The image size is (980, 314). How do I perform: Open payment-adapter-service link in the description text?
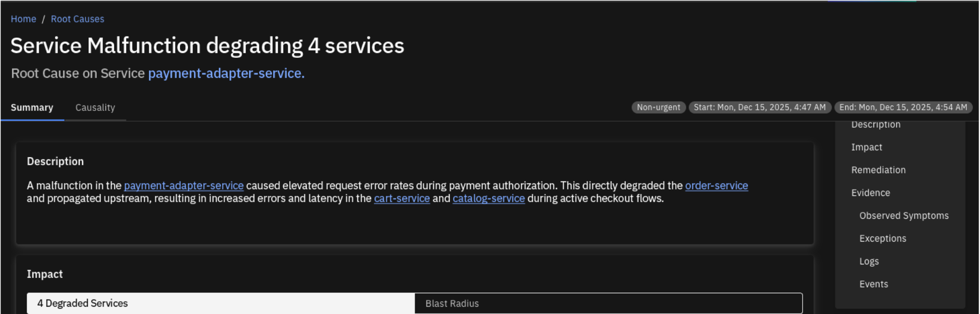click(x=184, y=186)
